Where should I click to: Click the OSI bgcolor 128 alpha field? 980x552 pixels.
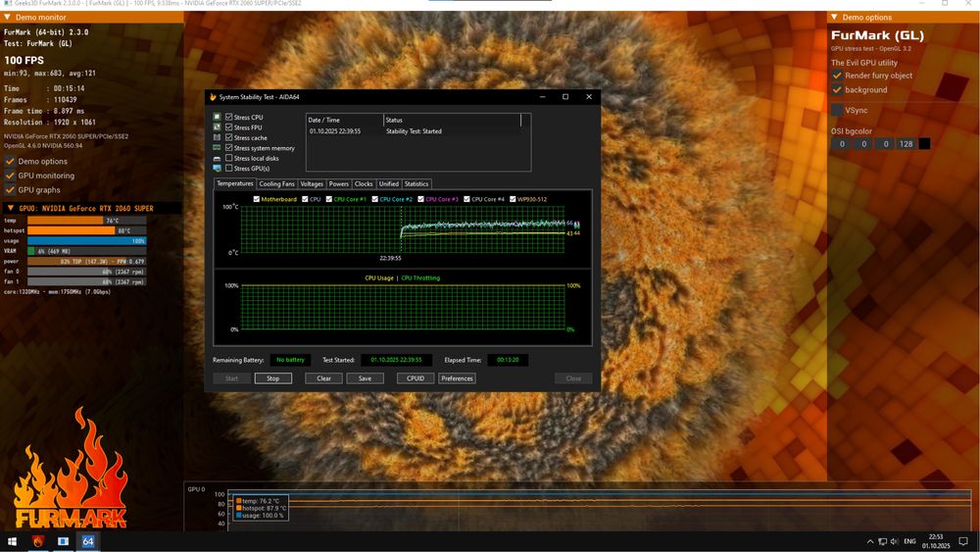[x=905, y=144]
